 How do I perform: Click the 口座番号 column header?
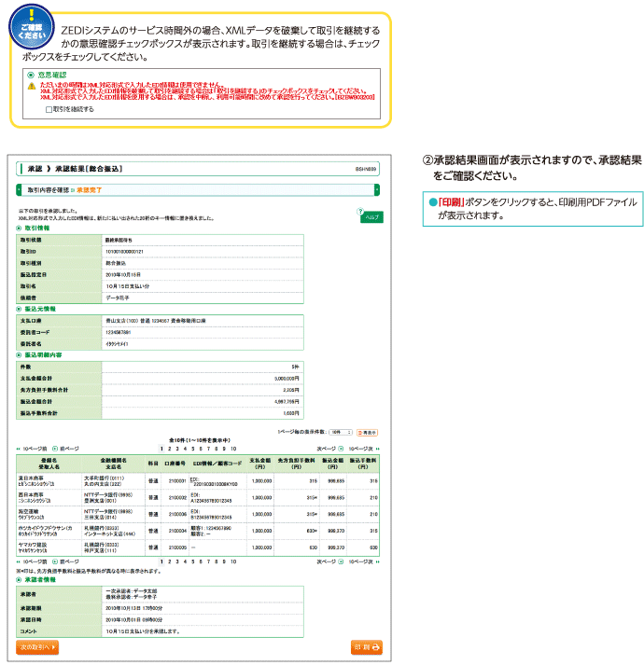point(175,464)
